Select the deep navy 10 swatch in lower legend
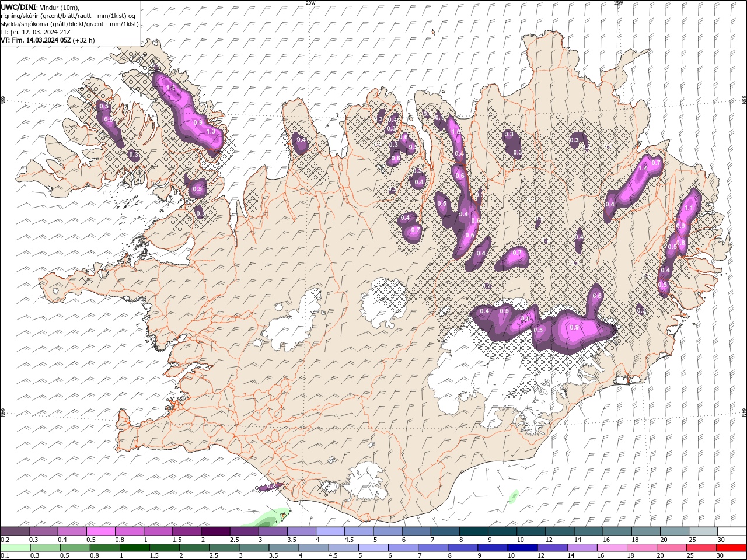 point(522,548)
